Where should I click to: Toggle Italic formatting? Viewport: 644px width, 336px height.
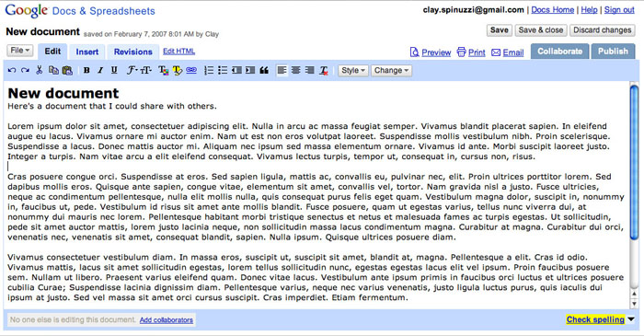coord(100,70)
